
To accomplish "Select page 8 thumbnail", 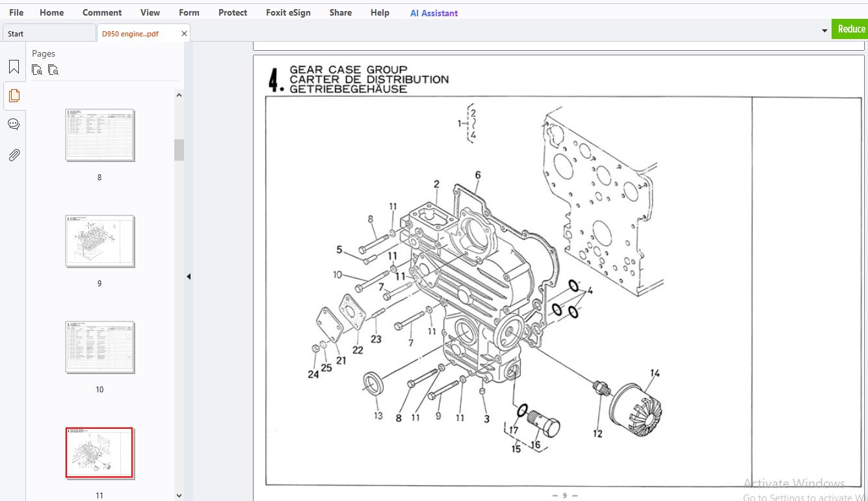I will (x=99, y=135).
